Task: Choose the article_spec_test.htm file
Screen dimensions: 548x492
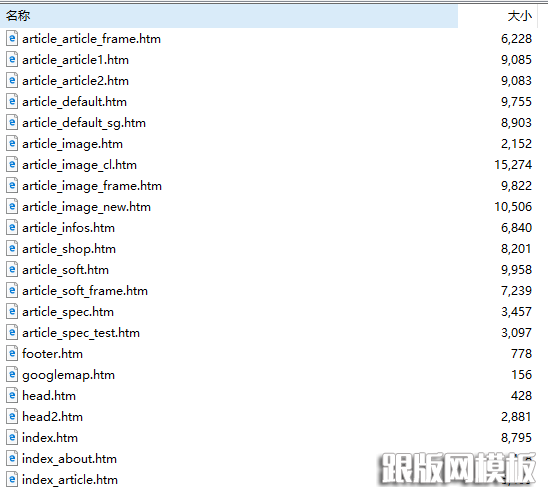Action: (x=81, y=333)
